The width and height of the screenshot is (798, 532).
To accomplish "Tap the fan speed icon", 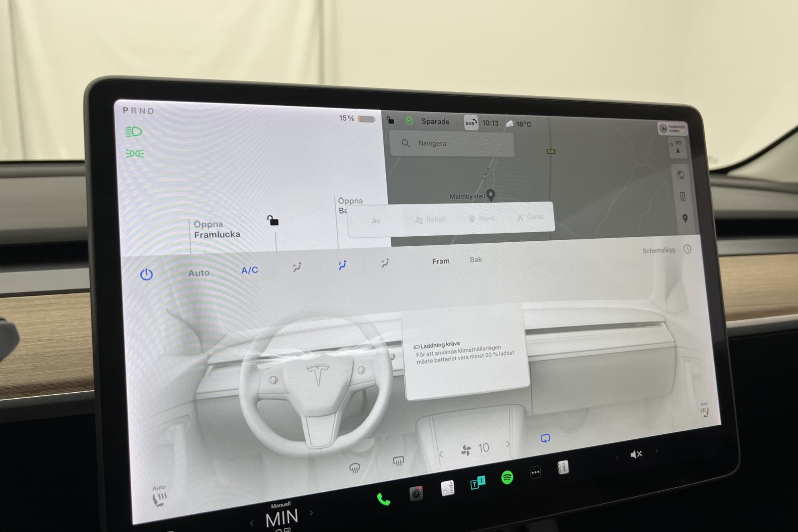I will point(466,451).
